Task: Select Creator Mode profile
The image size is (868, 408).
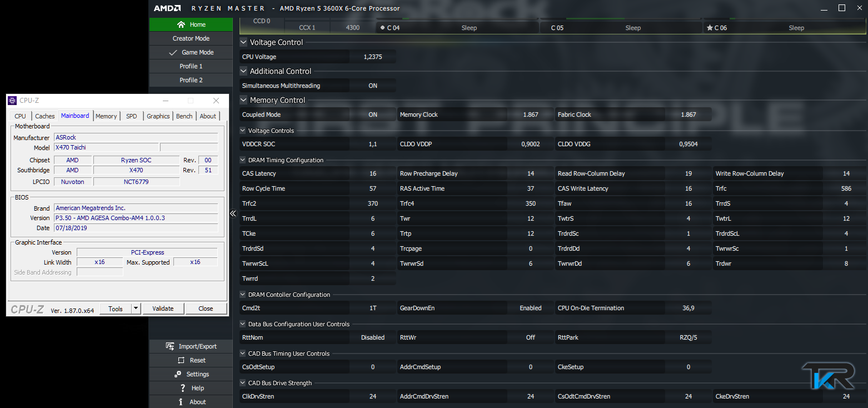Action: (x=191, y=38)
